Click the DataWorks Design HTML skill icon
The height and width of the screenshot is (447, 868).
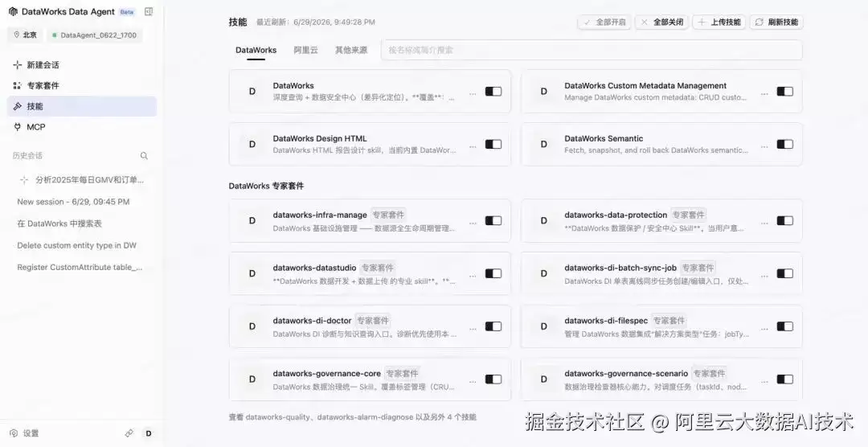coord(252,144)
